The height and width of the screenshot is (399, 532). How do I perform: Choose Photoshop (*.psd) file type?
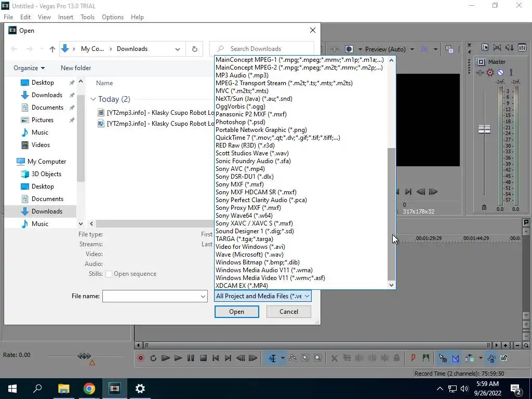coord(301,122)
